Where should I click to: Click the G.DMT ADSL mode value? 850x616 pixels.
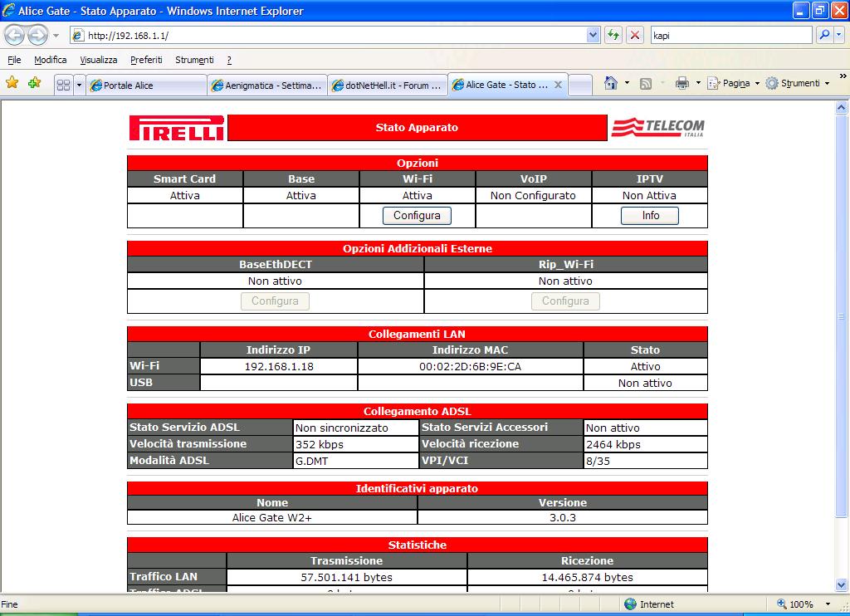(x=312, y=462)
